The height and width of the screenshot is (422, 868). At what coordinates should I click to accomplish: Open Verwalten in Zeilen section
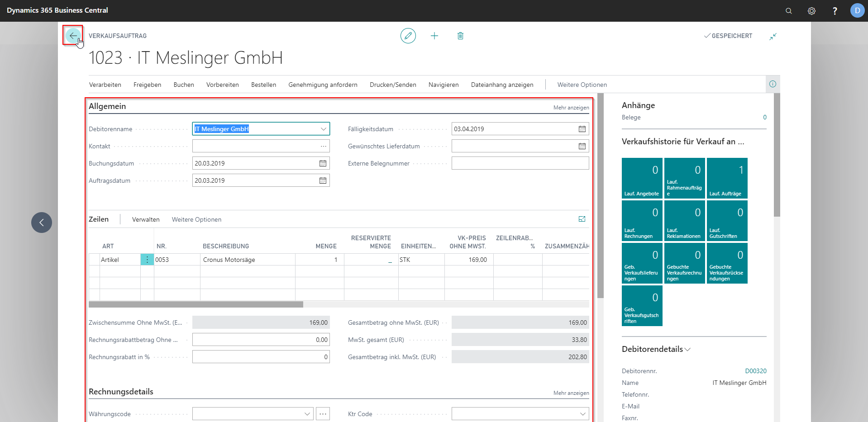[146, 219]
